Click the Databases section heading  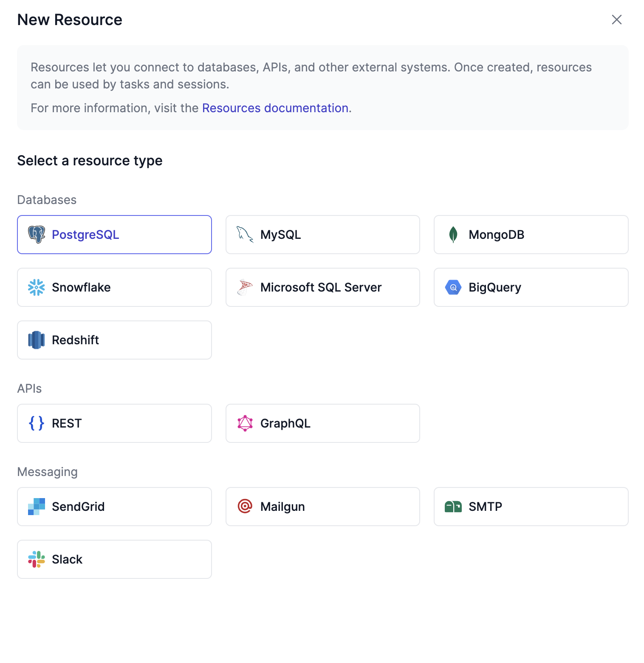tap(47, 200)
